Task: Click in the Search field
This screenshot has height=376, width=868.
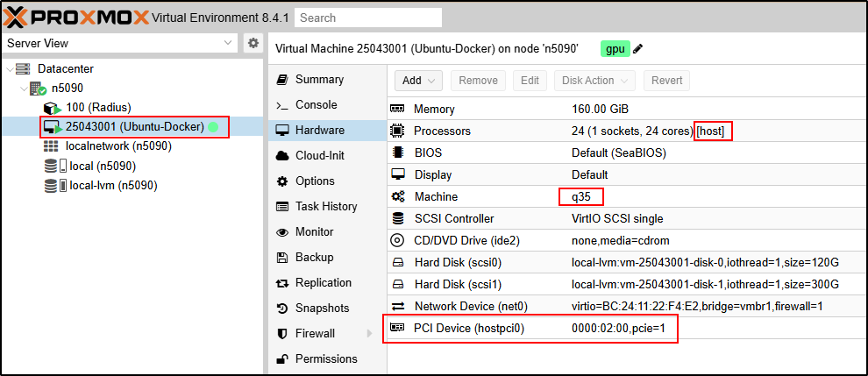Action: tap(368, 18)
